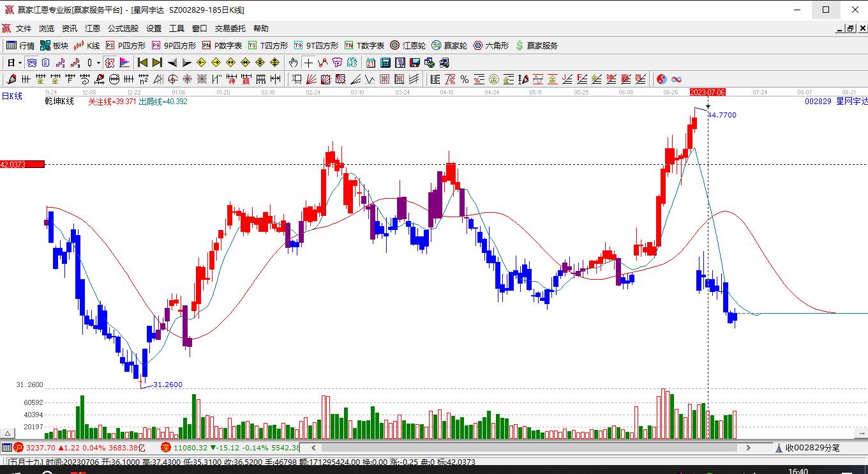Open the 江恩 menu

[93, 29]
